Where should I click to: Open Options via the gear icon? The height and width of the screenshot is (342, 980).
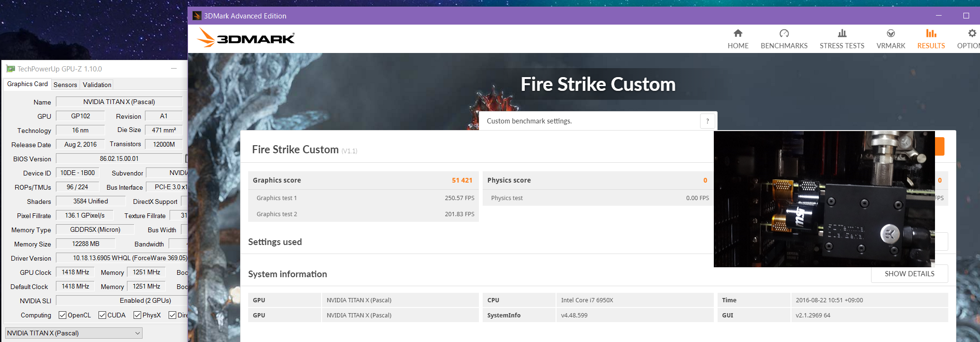tap(972, 33)
